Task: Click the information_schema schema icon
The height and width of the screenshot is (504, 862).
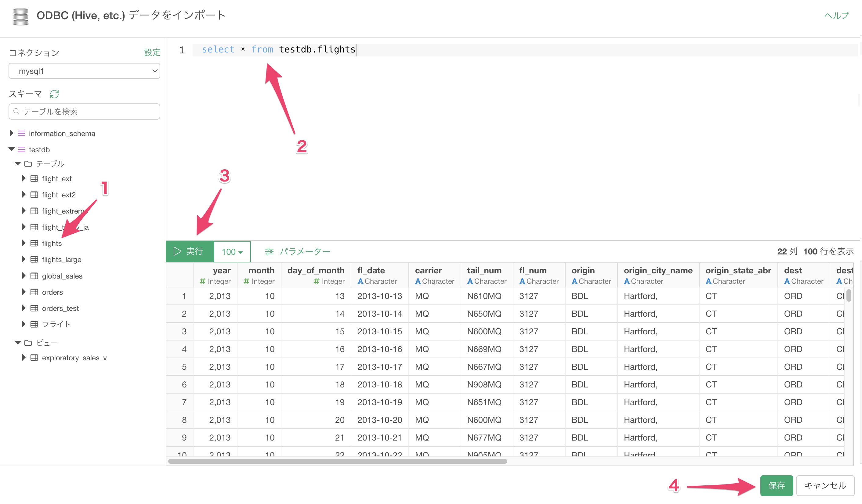Action: tap(22, 133)
